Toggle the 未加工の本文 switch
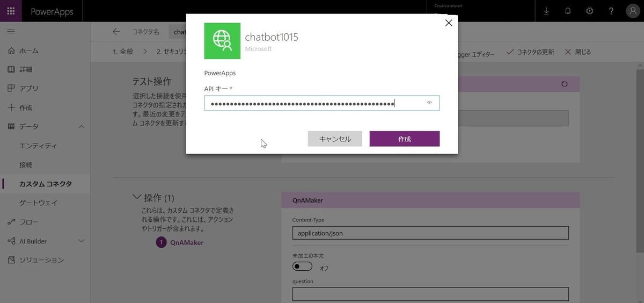Image resolution: width=644 pixels, height=303 pixels. (302, 266)
